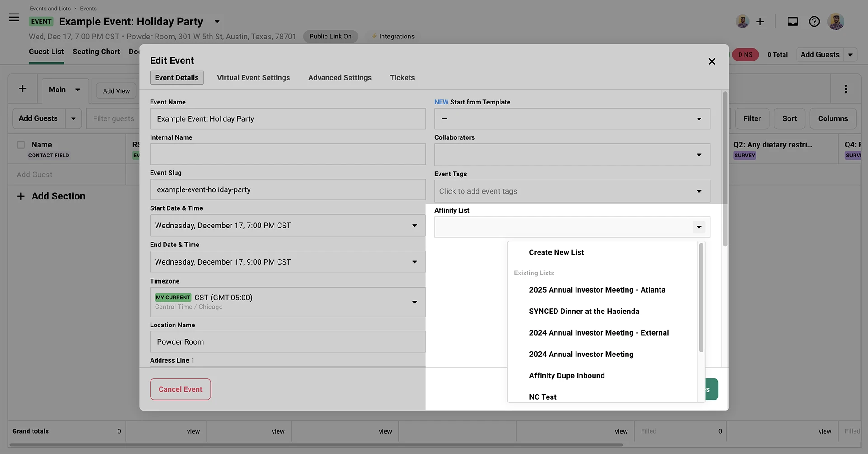Screen dimensions: 868x454
Task: Switch to the Tickets tab
Action: pos(402,77)
